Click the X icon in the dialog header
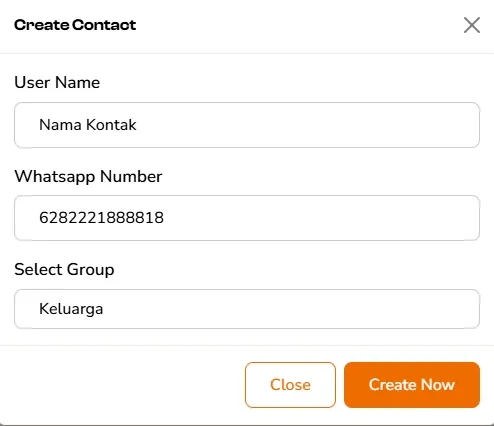The width and height of the screenshot is (494, 426). 472,25
